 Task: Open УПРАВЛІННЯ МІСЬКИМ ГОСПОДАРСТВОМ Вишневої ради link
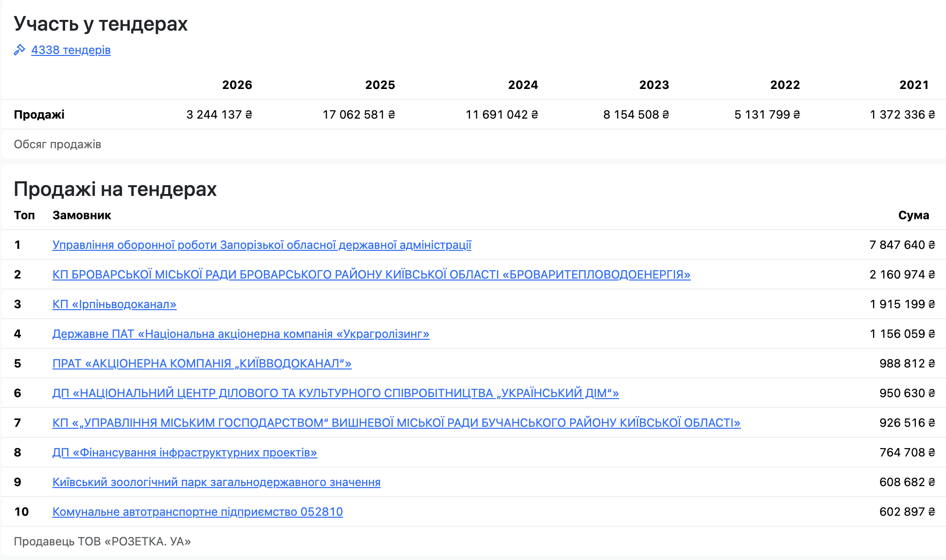pyautogui.click(x=397, y=423)
